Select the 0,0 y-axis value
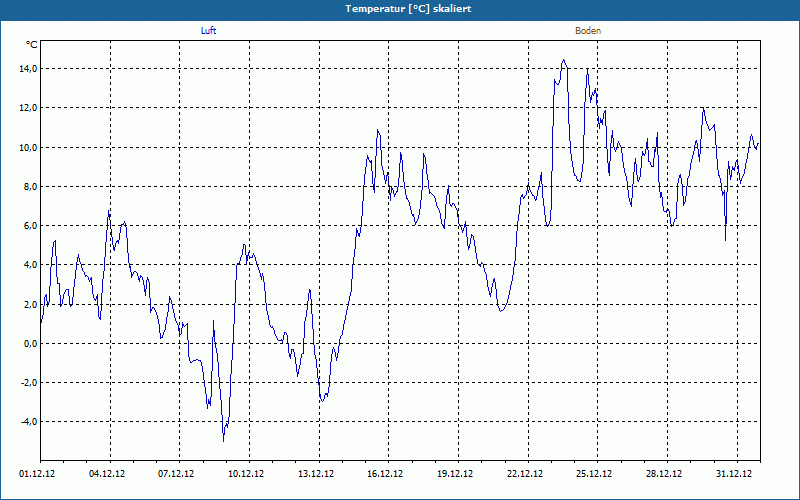Image resolution: width=800 pixels, height=500 pixels. 30,343
